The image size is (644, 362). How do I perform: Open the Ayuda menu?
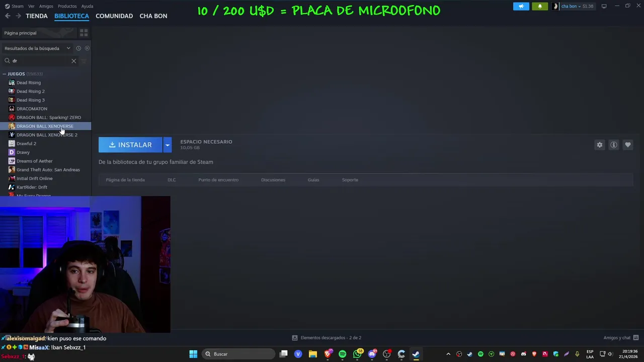(x=87, y=6)
